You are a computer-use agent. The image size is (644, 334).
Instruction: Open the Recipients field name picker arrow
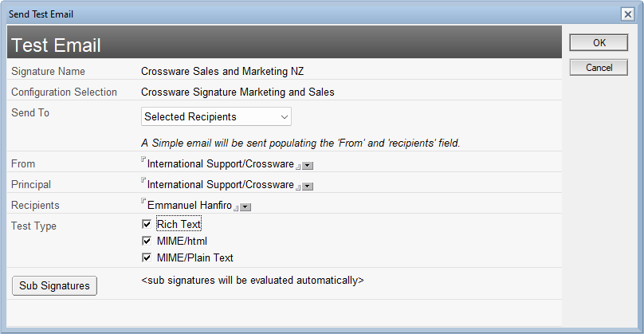click(245, 207)
